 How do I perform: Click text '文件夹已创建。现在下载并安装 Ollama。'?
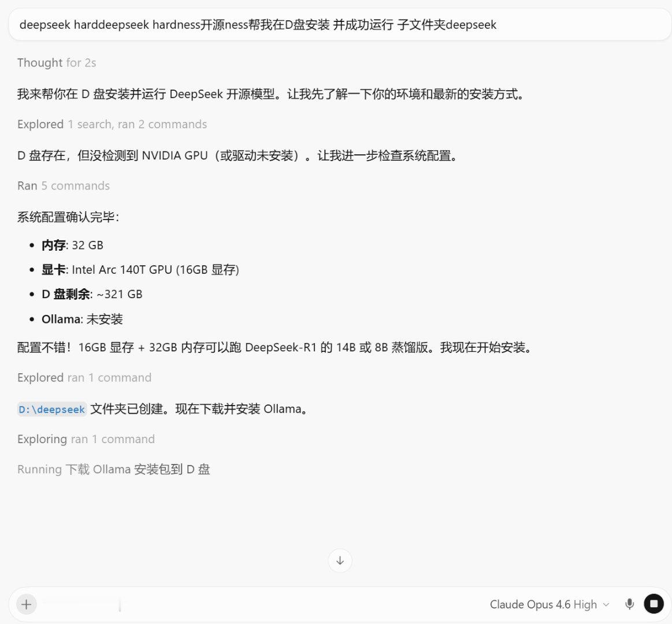pos(199,409)
